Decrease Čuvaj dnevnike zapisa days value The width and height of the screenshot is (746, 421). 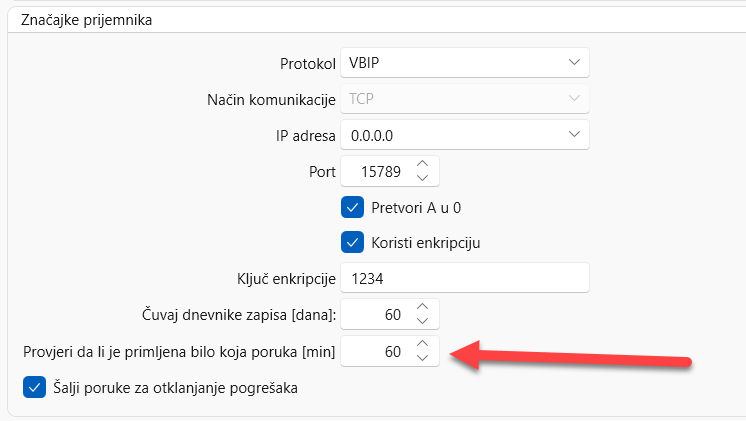422,321
